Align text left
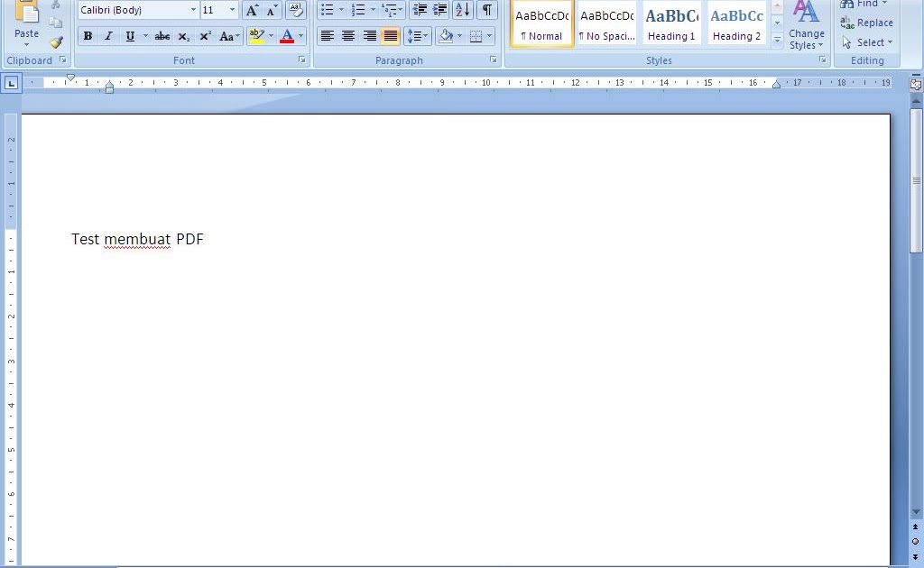Viewport: 924px width, 568px height. click(327, 36)
